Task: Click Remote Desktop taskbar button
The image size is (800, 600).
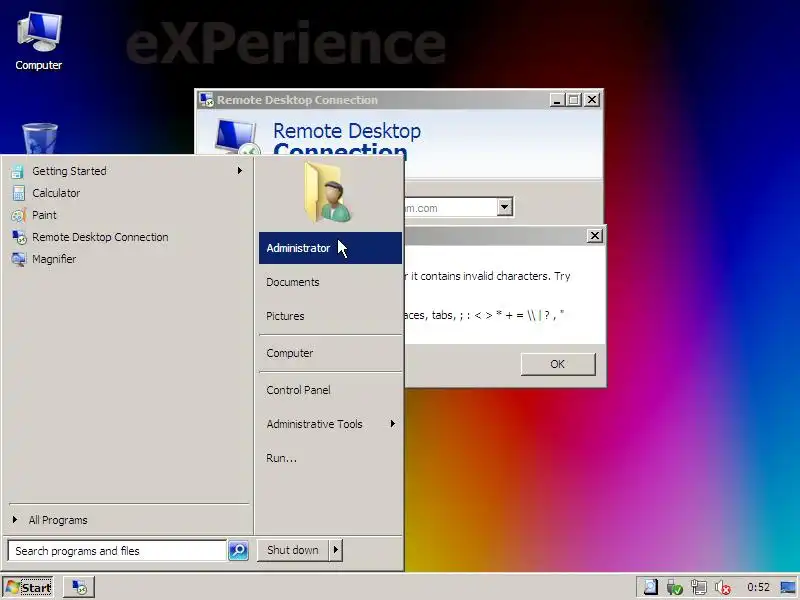Action: (79, 587)
